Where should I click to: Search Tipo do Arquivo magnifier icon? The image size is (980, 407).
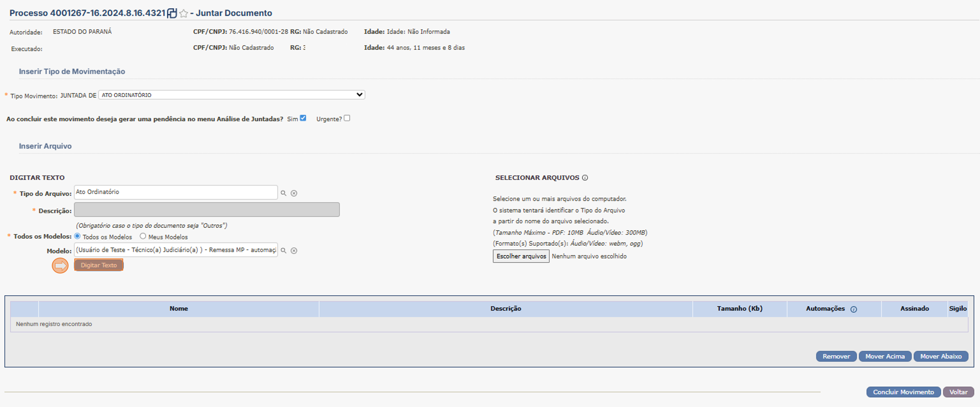point(284,193)
